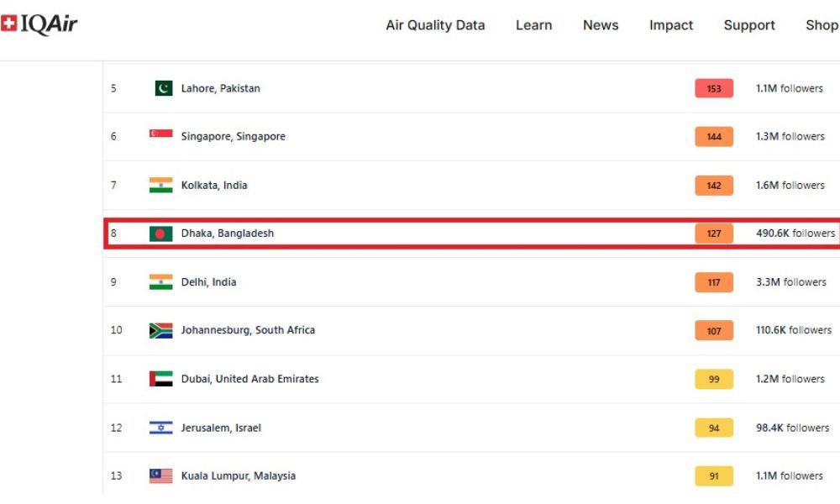
Task: Click the United Arab Emirates flag icon
Action: [x=160, y=379]
